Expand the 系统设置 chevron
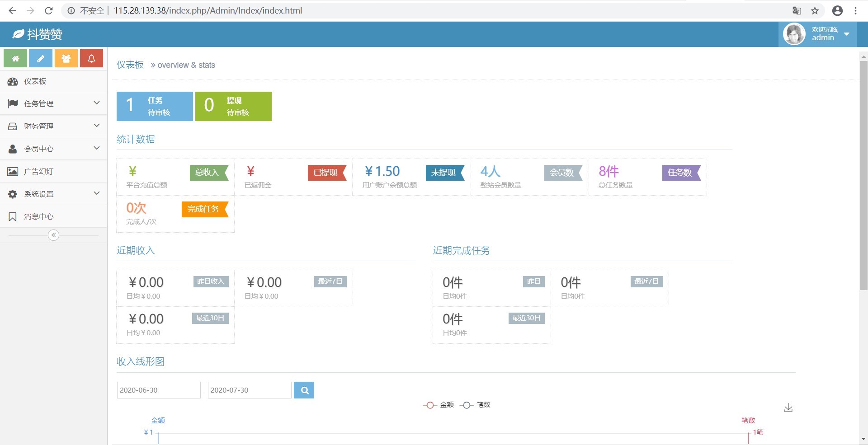 pyautogui.click(x=97, y=193)
